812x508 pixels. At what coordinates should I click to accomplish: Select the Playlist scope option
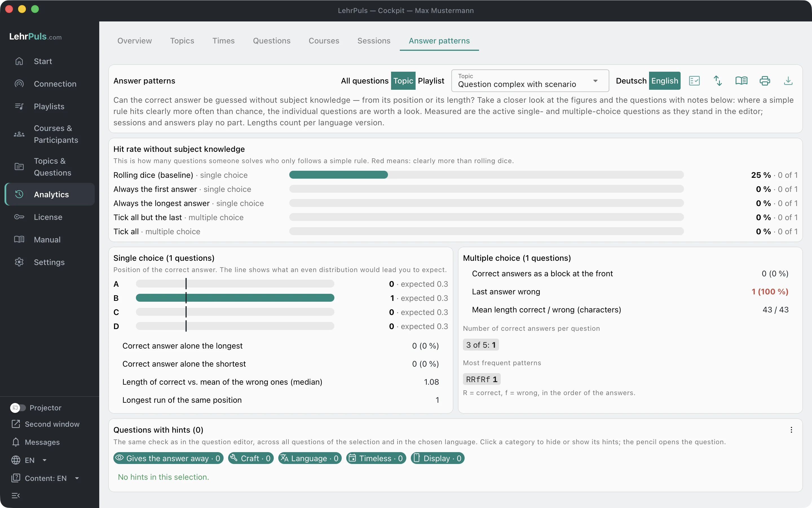point(431,81)
